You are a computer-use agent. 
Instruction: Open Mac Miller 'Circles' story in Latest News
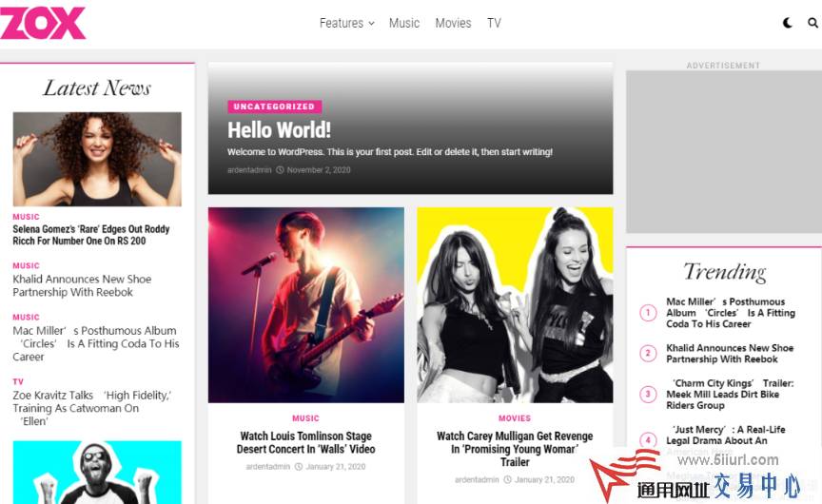coord(96,343)
